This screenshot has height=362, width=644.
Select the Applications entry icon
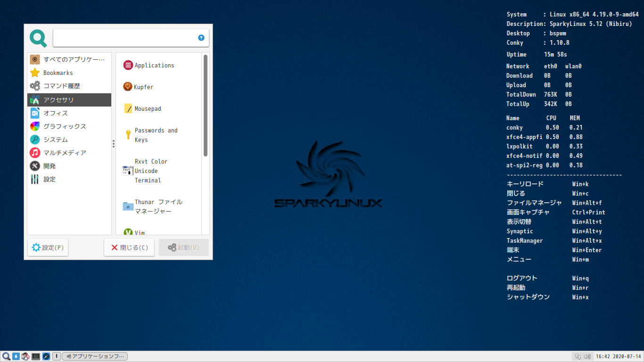pyautogui.click(x=128, y=65)
